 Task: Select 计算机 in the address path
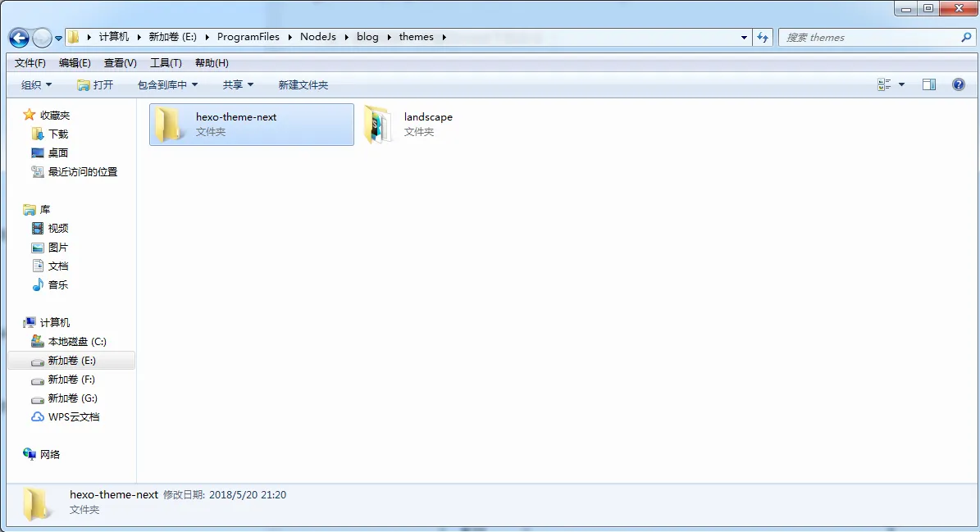coord(114,37)
